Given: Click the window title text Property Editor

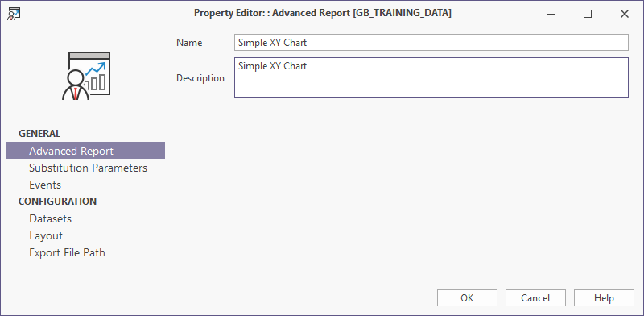Looking at the screenshot, I should (323, 13).
